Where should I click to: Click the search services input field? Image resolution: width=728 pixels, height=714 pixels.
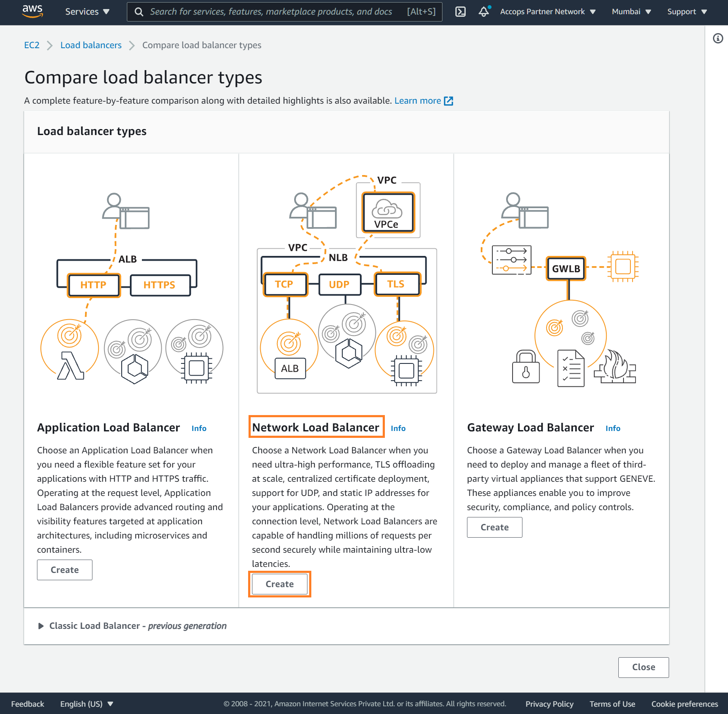coord(285,12)
